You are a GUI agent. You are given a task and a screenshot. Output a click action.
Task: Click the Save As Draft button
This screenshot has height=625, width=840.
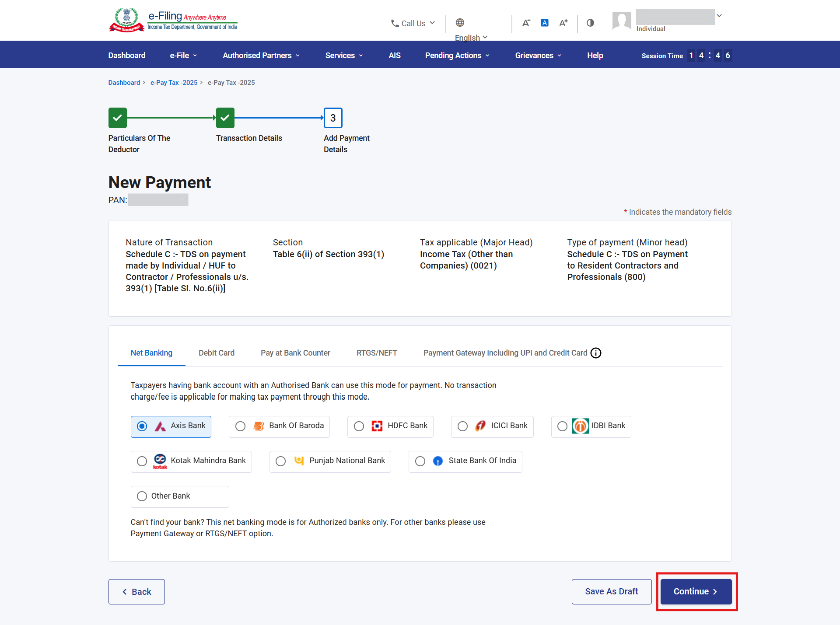611,592
